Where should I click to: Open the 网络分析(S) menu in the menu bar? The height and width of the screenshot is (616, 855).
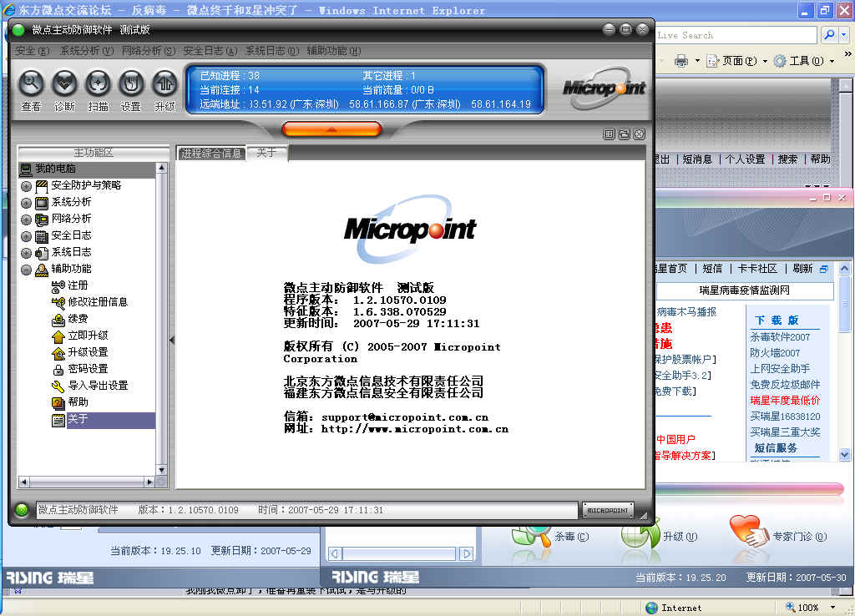click(149, 51)
